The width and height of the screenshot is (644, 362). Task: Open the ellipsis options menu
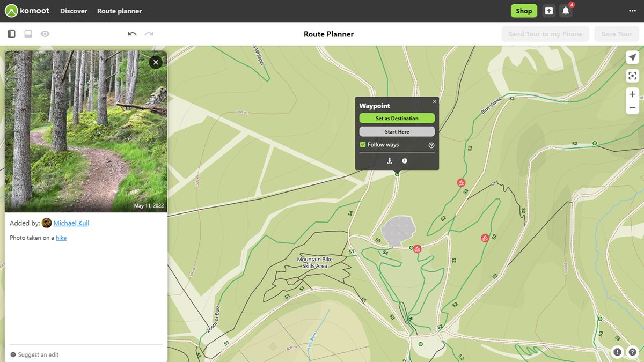click(x=632, y=10)
